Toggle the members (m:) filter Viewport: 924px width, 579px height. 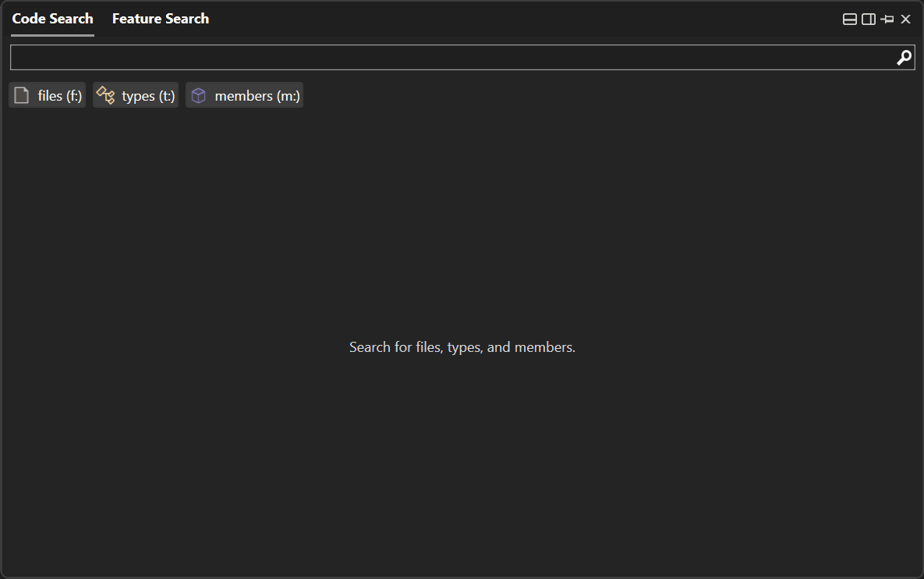[x=244, y=96]
